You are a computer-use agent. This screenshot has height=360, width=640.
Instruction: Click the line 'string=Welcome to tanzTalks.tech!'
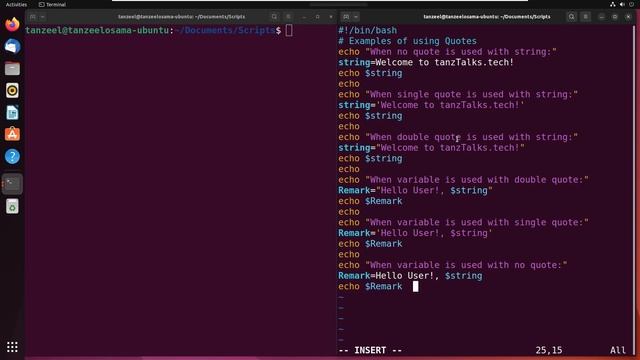point(426,62)
